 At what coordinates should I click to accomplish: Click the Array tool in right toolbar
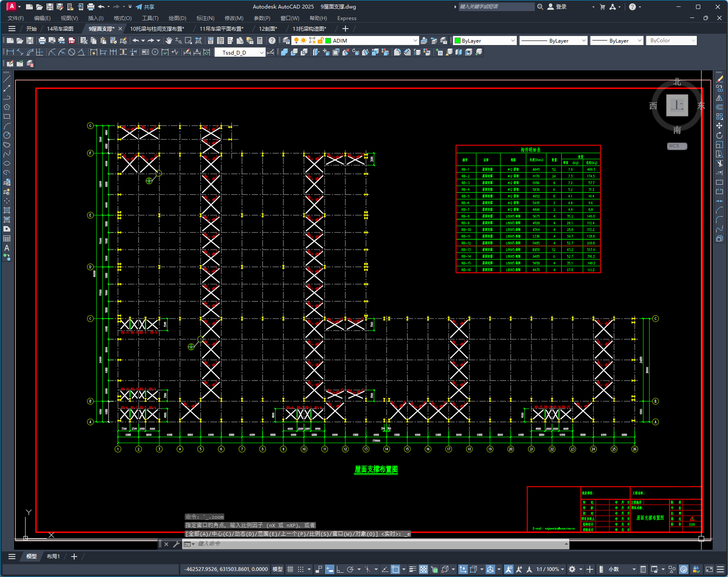[x=719, y=116]
